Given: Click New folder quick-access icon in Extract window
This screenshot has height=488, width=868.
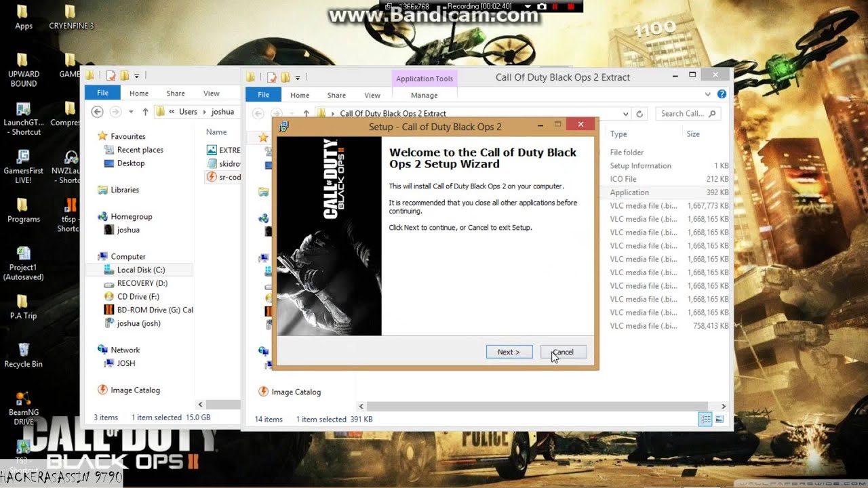Looking at the screenshot, I should point(285,77).
